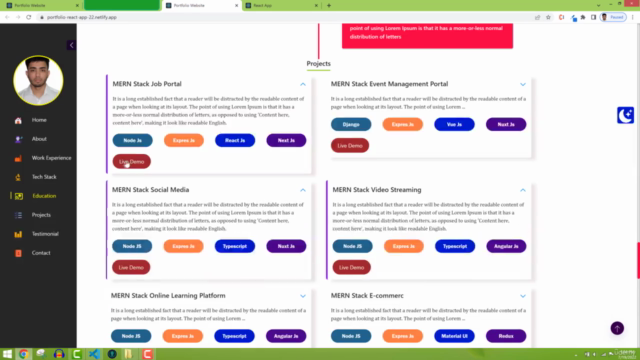Viewport: 640px width, 360px height.
Task: Click the Material UI tag in E-commerc
Action: (454, 336)
